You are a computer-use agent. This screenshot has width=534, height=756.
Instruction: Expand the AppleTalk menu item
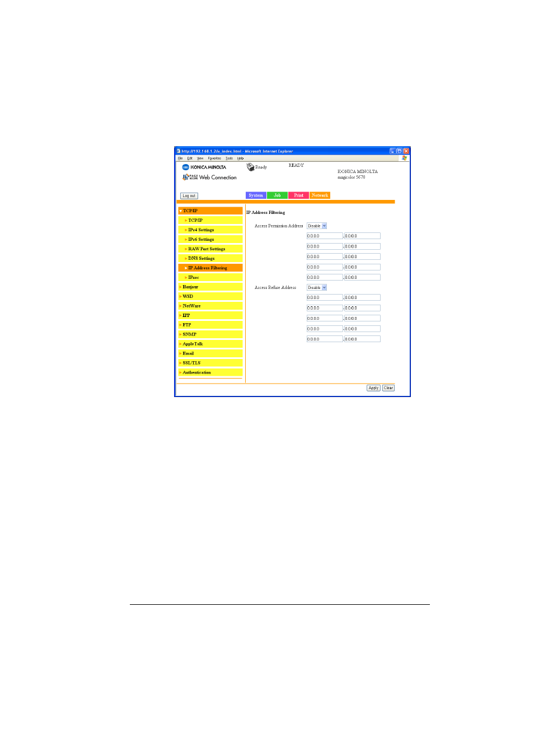click(210, 344)
